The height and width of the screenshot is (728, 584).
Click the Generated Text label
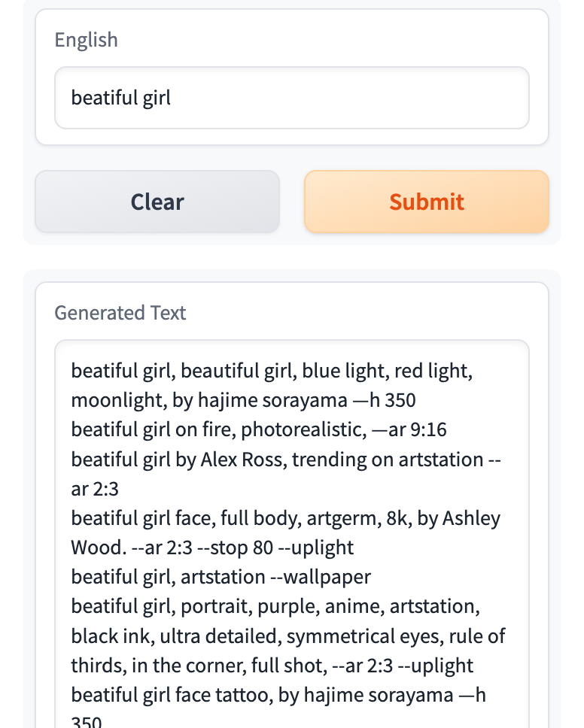point(120,313)
